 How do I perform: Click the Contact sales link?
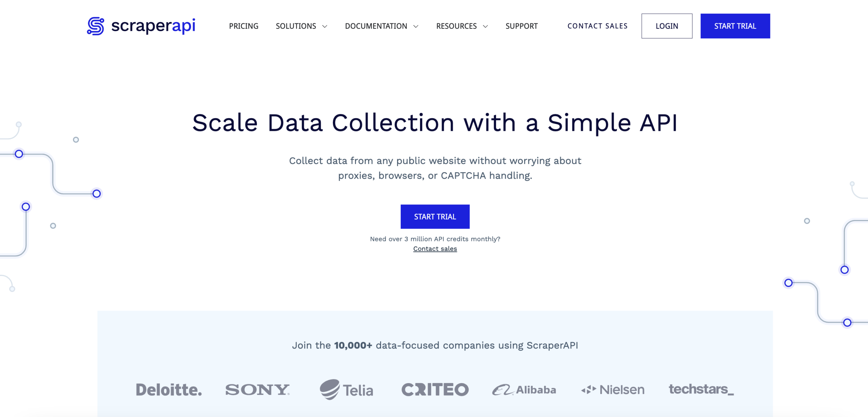(x=435, y=249)
